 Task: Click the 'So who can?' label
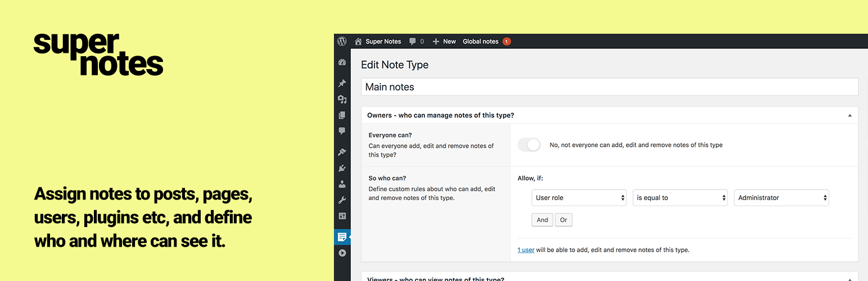388,179
